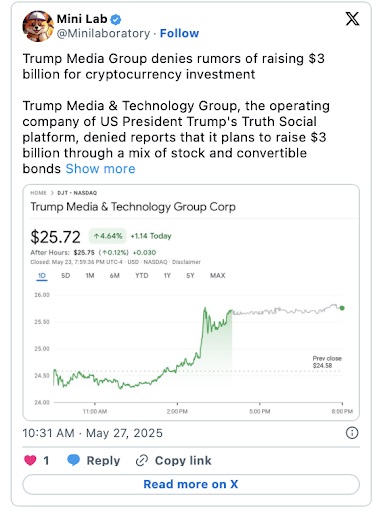Click HOME breadcrumb in stock card

pyautogui.click(x=38, y=193)
